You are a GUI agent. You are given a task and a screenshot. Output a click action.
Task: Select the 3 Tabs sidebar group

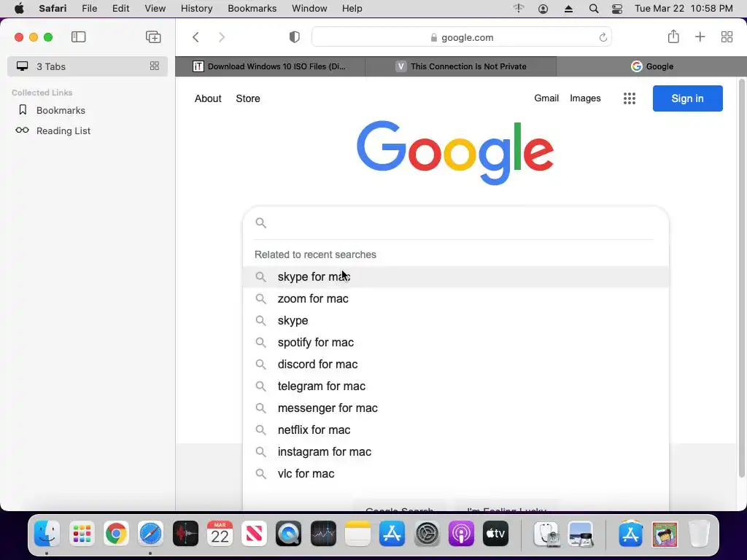click(88, 66)
